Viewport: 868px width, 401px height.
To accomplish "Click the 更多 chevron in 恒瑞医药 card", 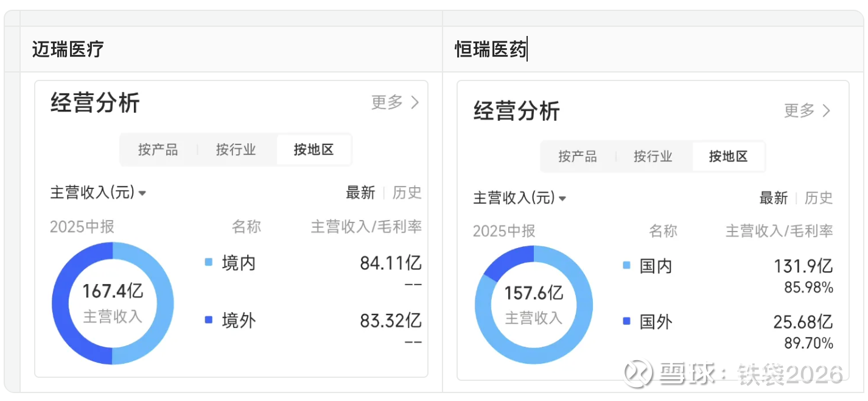I will tap(826, 111).
